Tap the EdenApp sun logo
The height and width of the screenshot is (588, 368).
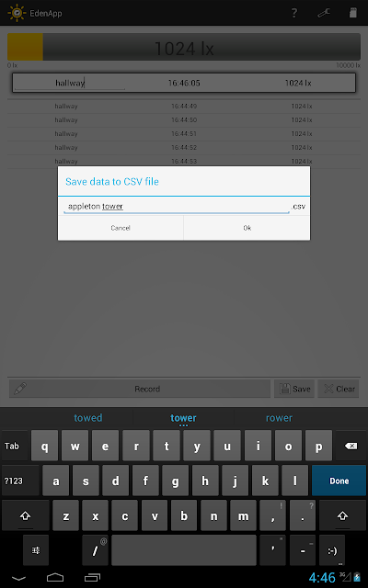click(17, 13)
